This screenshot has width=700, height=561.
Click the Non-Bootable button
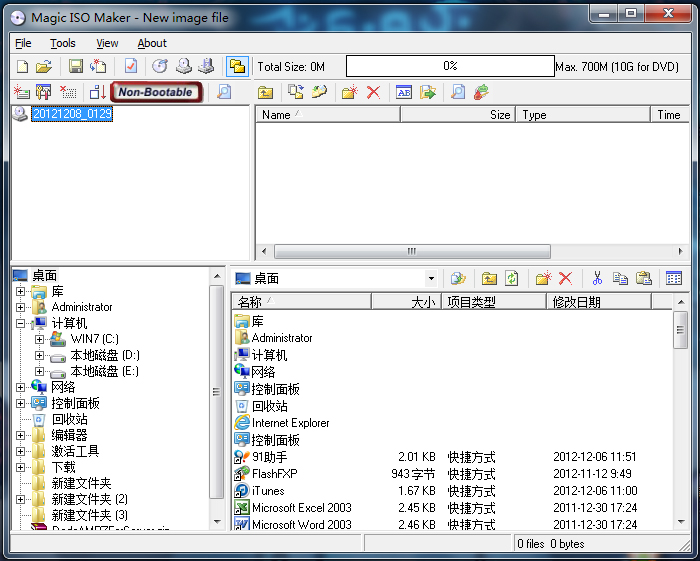pos(156,92)
